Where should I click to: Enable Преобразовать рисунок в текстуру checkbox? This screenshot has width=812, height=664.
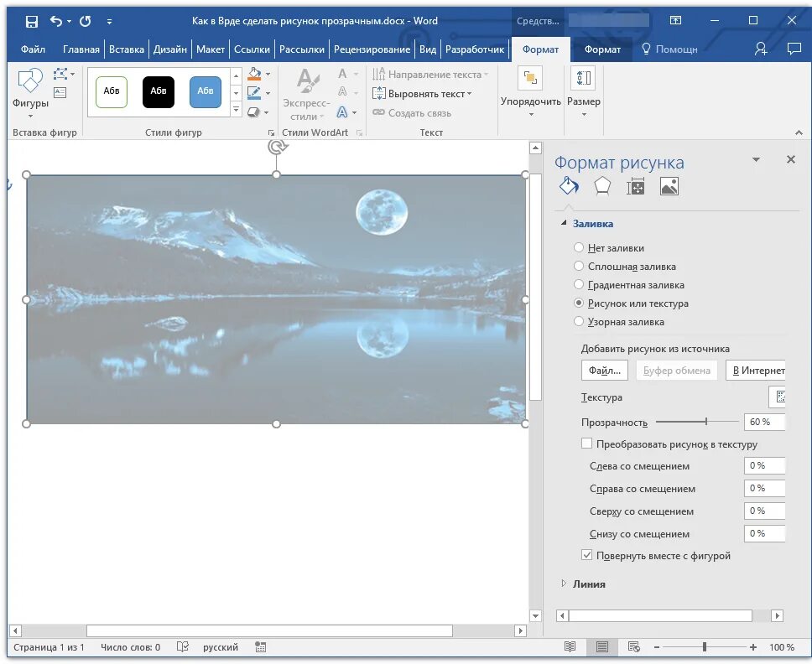click(586, 444)
